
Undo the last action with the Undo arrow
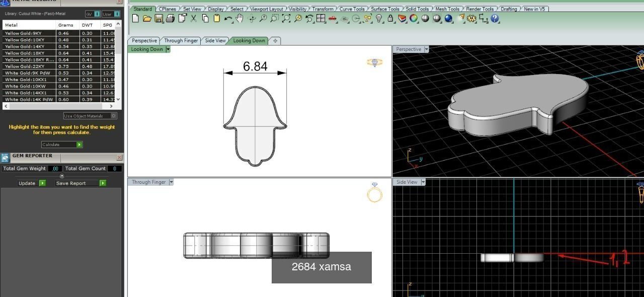tap(228, 19)
